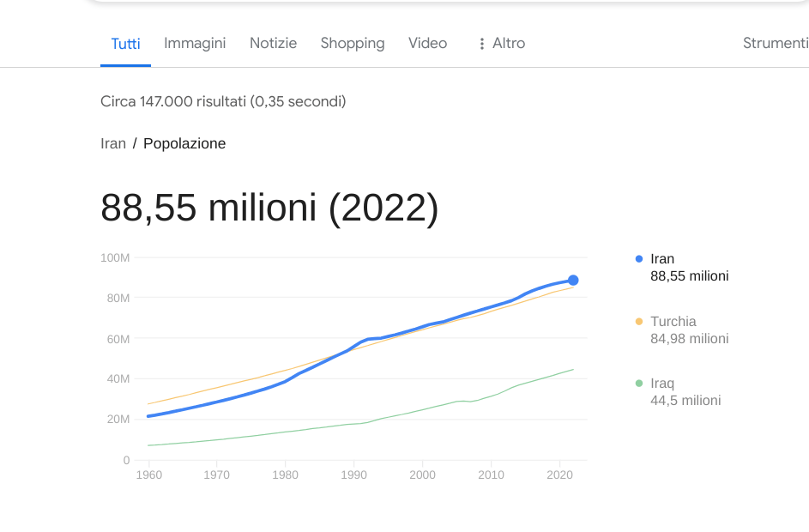Switch to the Tutti tab
Image resolution: width=809 pixels, height=532 pixels.
pyautogui.click(x=125, y=44)
